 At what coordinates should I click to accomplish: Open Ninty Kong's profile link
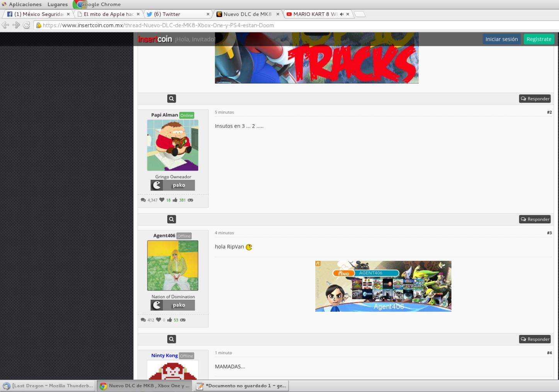(164, 355)
